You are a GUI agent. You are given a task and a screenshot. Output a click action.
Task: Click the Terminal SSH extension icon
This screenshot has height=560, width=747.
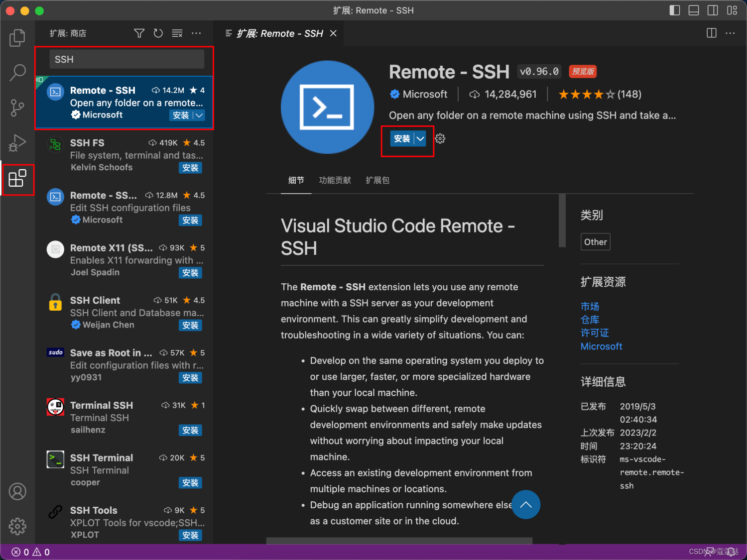(55, 407)
